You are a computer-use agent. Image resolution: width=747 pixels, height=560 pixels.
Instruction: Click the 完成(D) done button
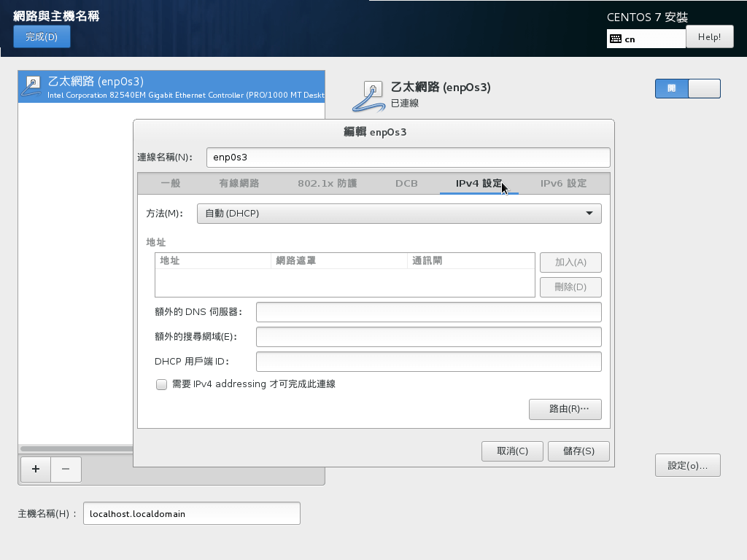(x=42, y=36)
